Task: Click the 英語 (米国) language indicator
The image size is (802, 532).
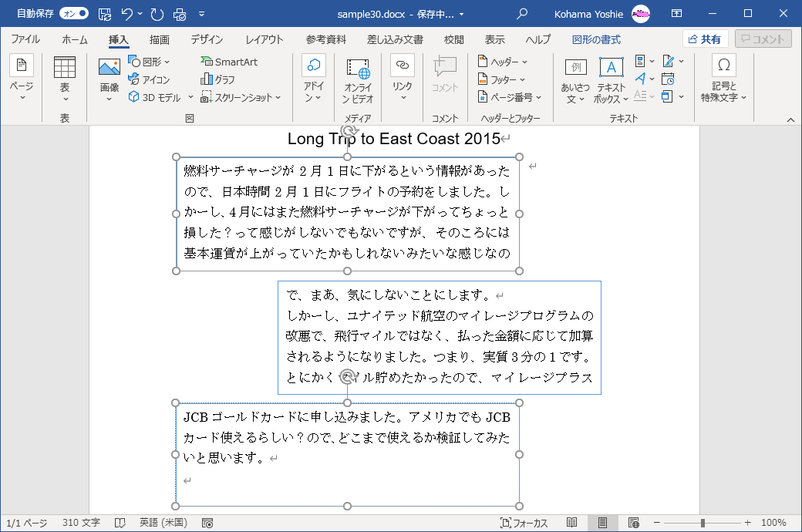Action: (x=163, y=523)
